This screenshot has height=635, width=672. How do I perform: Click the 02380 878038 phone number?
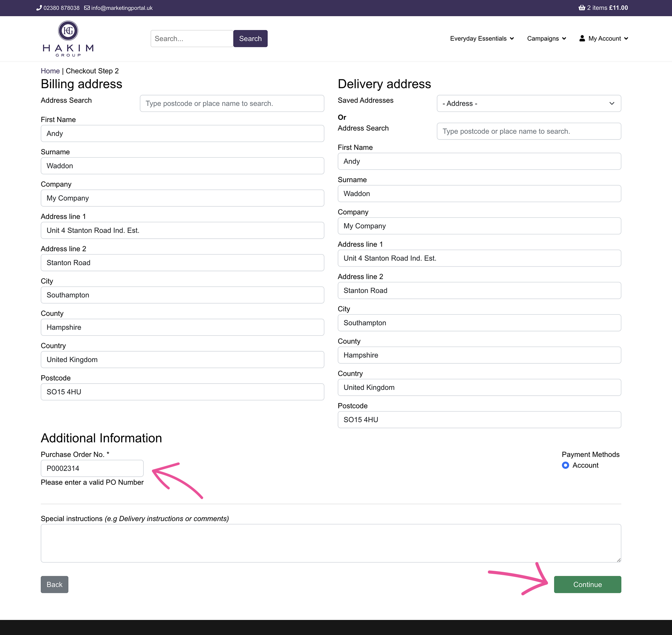point(61,8)
